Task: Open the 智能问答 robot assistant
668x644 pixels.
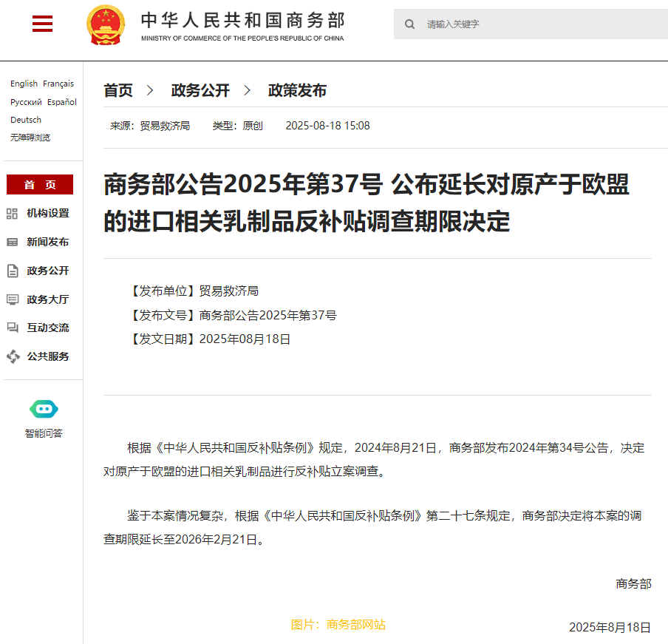Action: [44, 409]
